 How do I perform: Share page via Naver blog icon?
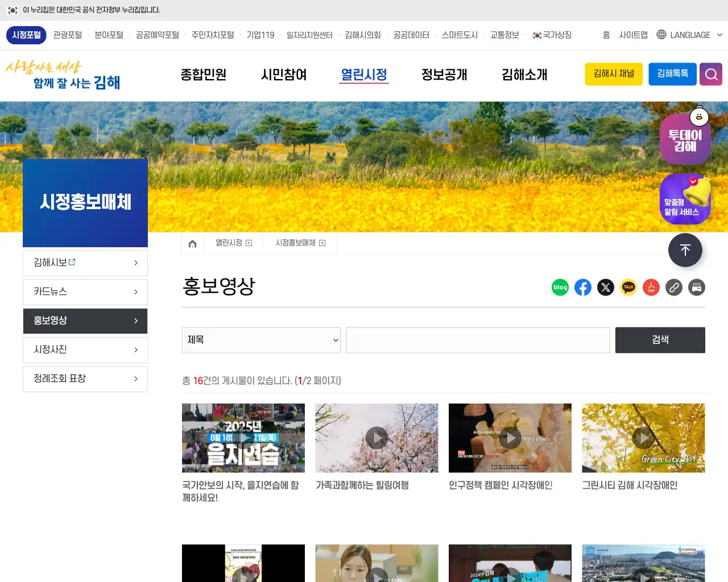[x=560, y=288]
